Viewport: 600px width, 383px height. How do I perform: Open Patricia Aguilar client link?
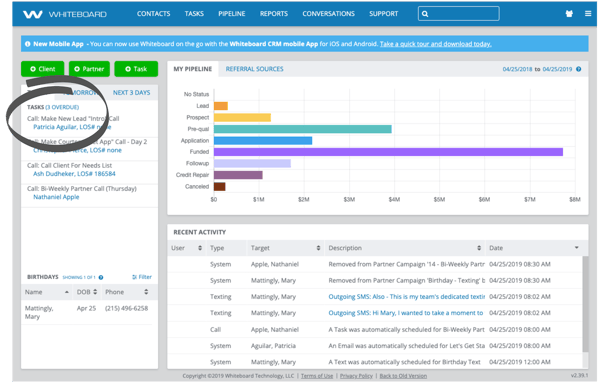[x=72, y=127]
